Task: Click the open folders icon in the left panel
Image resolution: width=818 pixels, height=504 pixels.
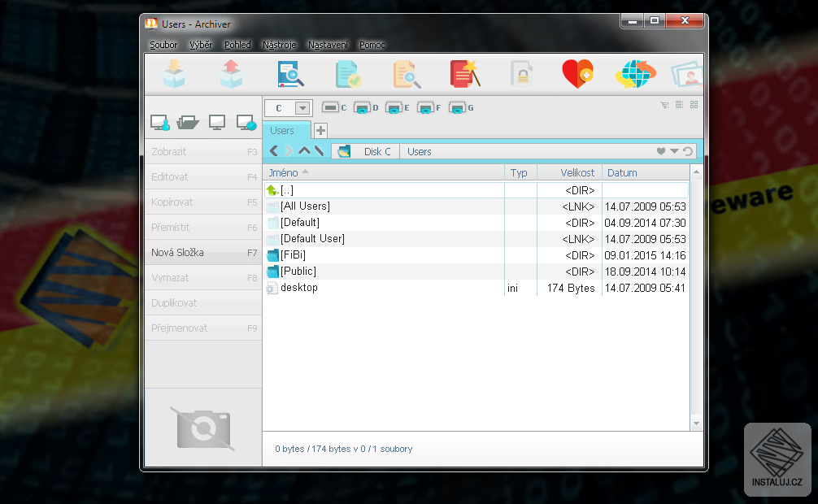Action: click(188, 123)
